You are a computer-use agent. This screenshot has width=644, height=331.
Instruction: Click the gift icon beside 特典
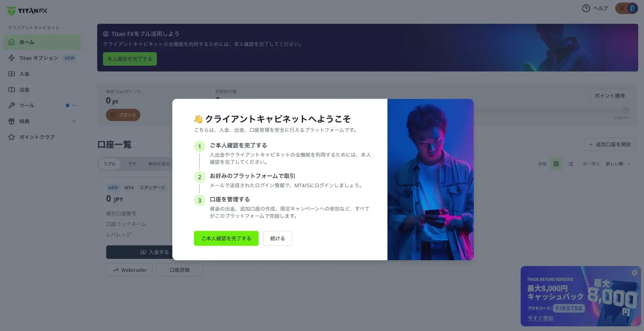[x=12, y=121]
